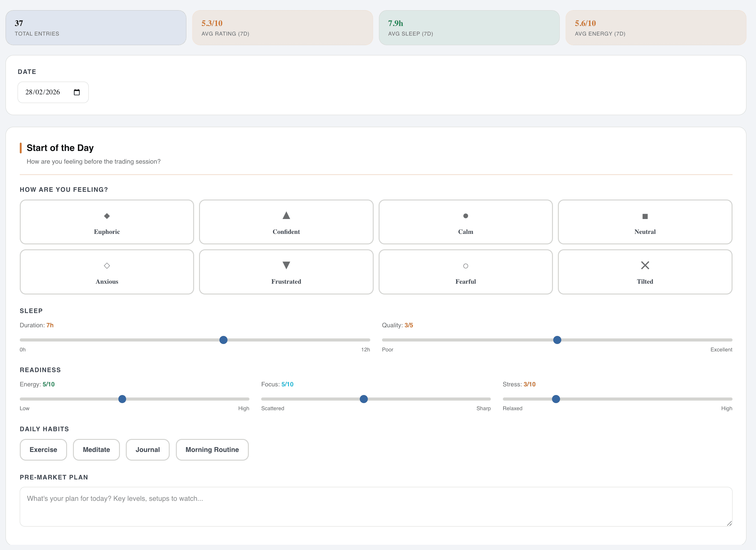Click the Energy readiness slider handle
The width and height of the screenshot is (756, 550).
point(122,399)
